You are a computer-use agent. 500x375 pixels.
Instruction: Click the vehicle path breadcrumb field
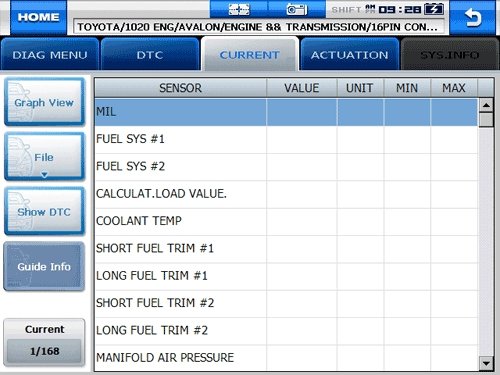click(258, 27)
